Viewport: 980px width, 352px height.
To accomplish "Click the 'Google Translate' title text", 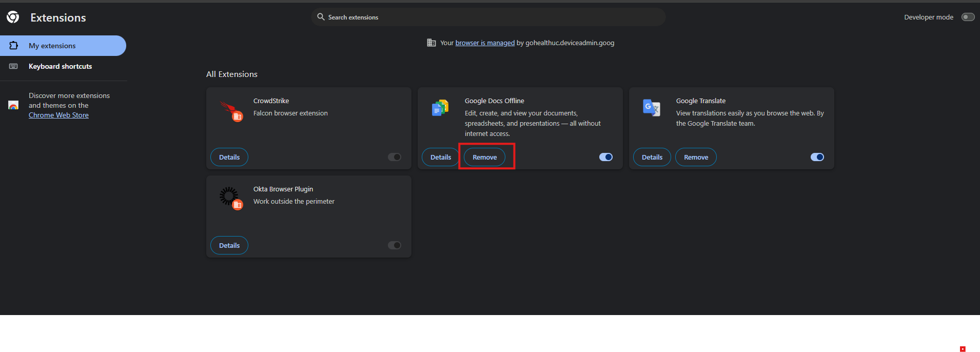I will point(701,101).
